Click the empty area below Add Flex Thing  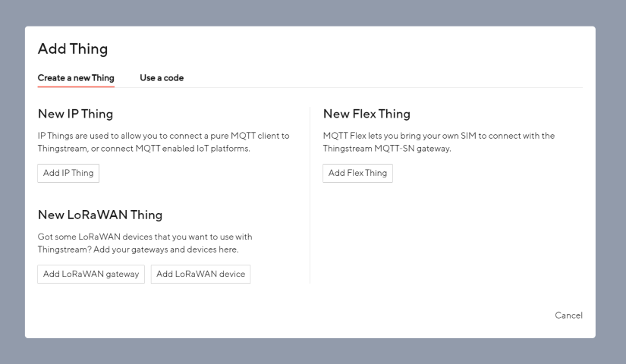coord(448,235)
